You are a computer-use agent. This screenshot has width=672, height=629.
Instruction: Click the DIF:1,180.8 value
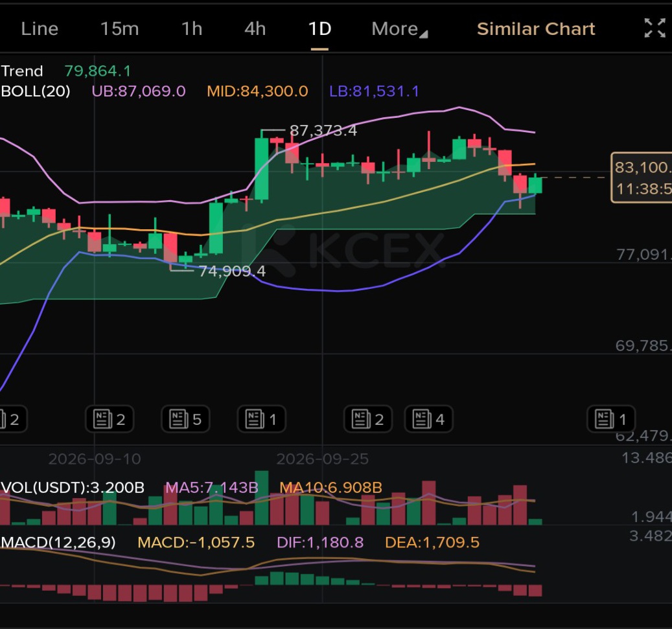click(320, 542)
